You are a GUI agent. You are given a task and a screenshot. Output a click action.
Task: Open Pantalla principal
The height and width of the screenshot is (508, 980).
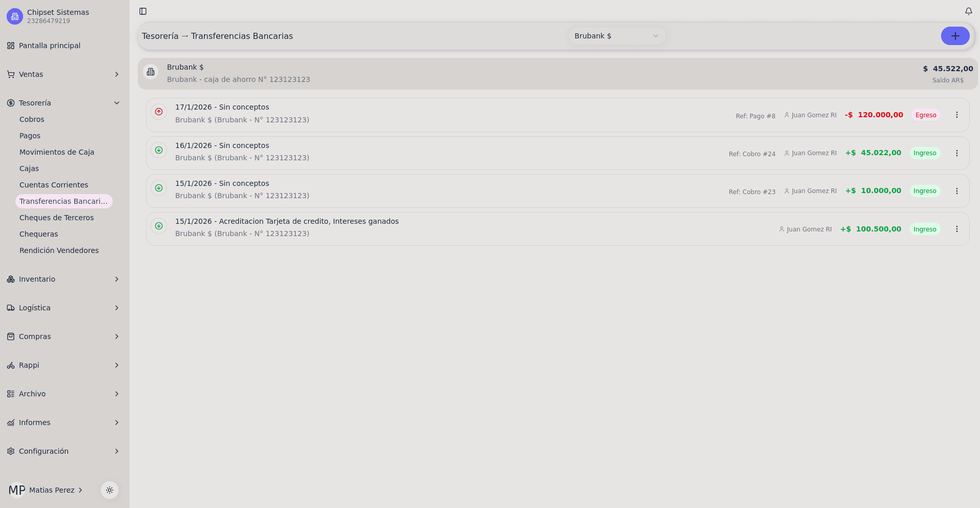[x=50, y=46]
